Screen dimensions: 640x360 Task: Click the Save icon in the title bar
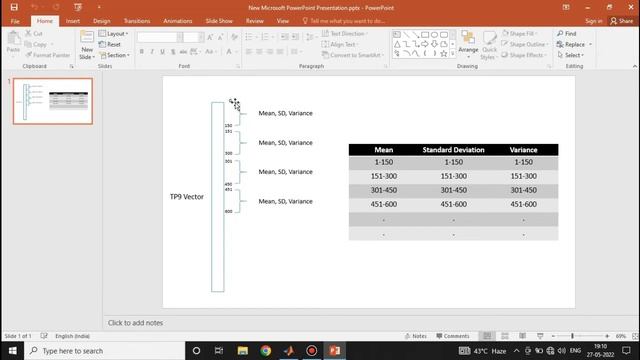(14, 7)
